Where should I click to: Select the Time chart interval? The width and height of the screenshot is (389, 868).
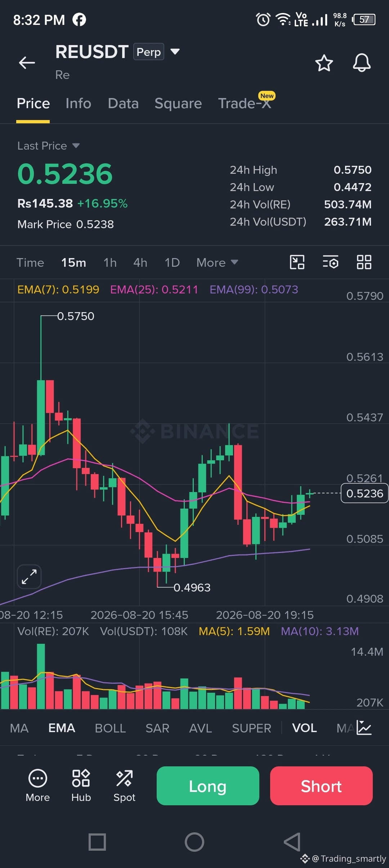pos(30,262)
